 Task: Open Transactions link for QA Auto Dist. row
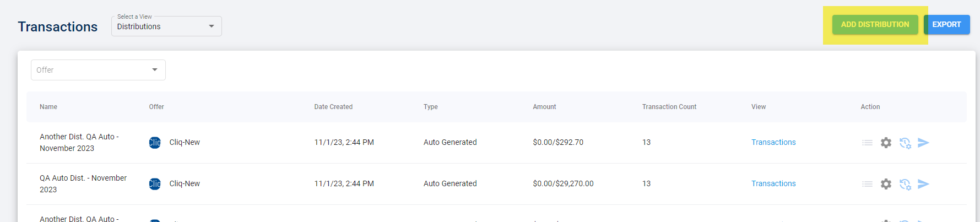point(773,183)
